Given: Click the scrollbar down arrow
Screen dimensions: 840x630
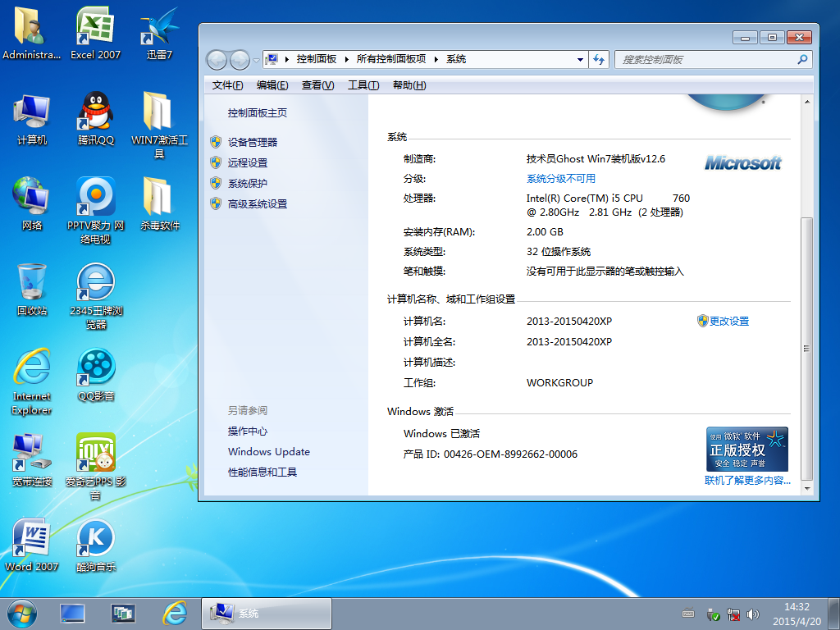Looking at the screenshot, I should (x=806, y=489).
